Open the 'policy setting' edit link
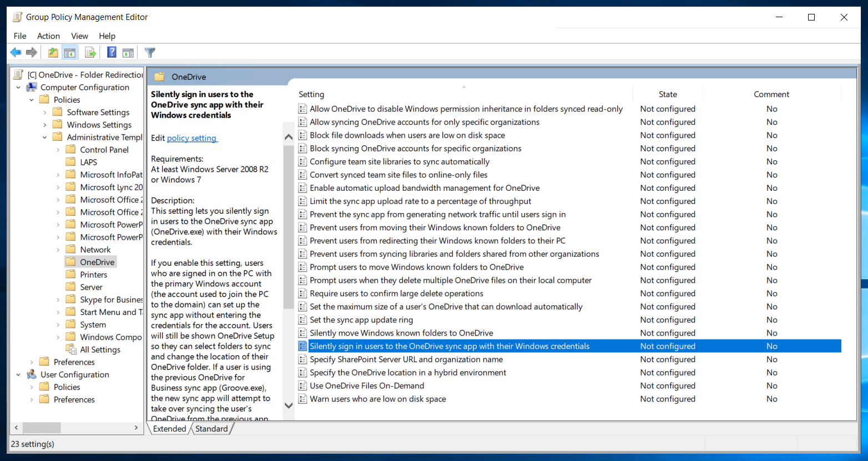Image resolution: width=868 pixels, height=461 pixels. pyautogui.click(x=191, y=138)
